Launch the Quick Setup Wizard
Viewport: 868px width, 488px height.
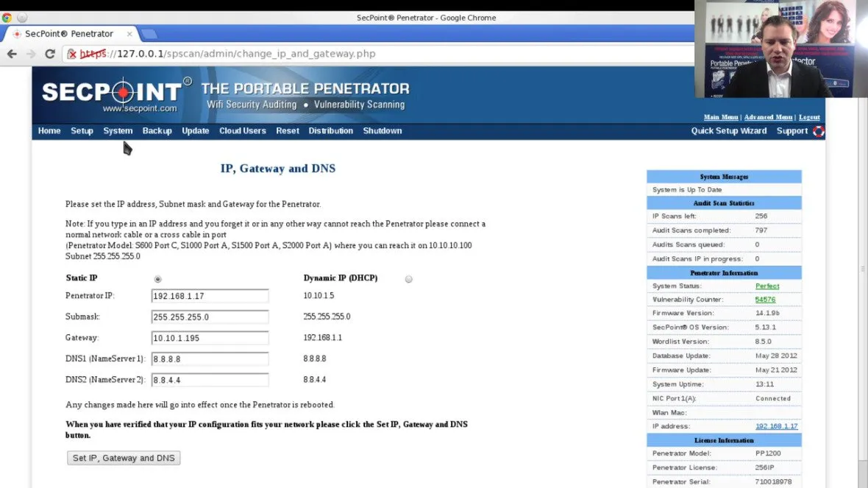728,131
